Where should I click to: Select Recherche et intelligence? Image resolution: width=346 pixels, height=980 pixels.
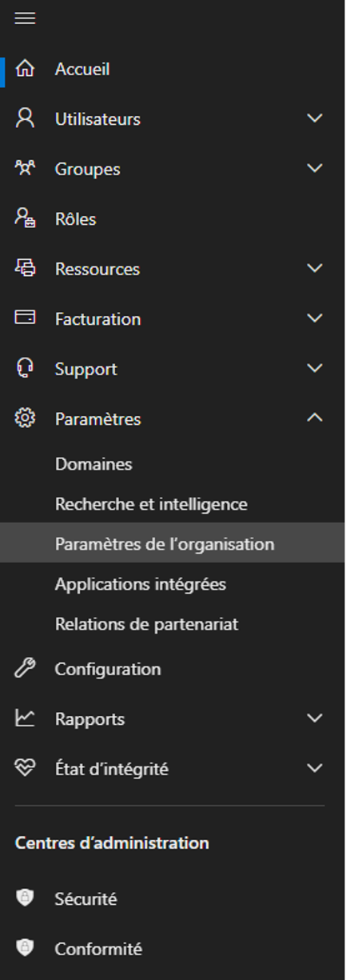coord(151,504)
